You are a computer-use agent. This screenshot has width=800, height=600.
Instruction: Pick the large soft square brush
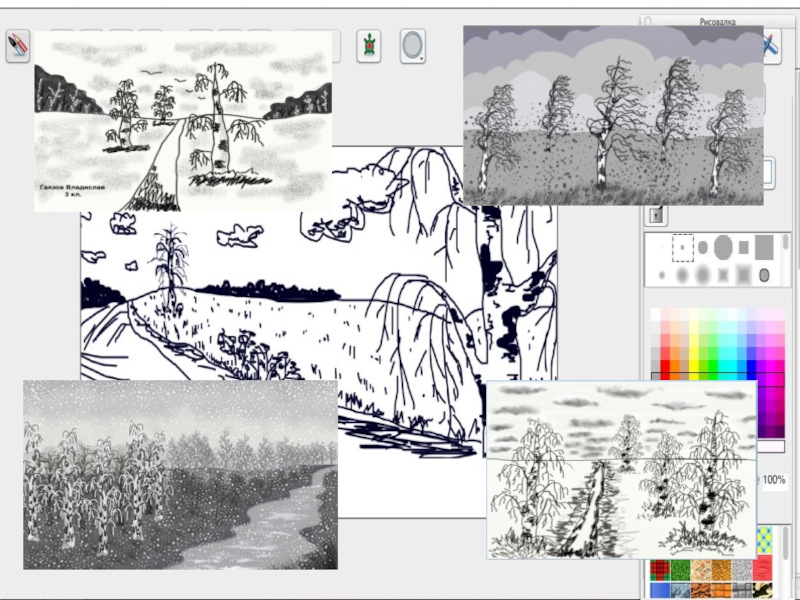(743, 276)
